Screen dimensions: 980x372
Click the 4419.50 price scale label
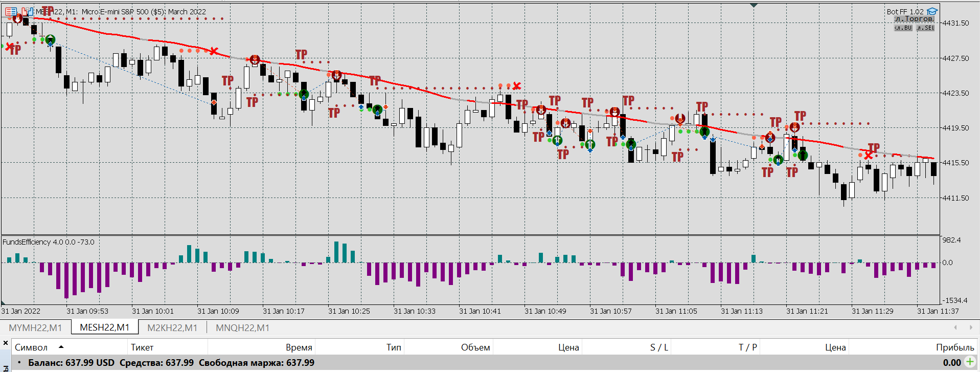pyautogui.click(x=955, y=128)
